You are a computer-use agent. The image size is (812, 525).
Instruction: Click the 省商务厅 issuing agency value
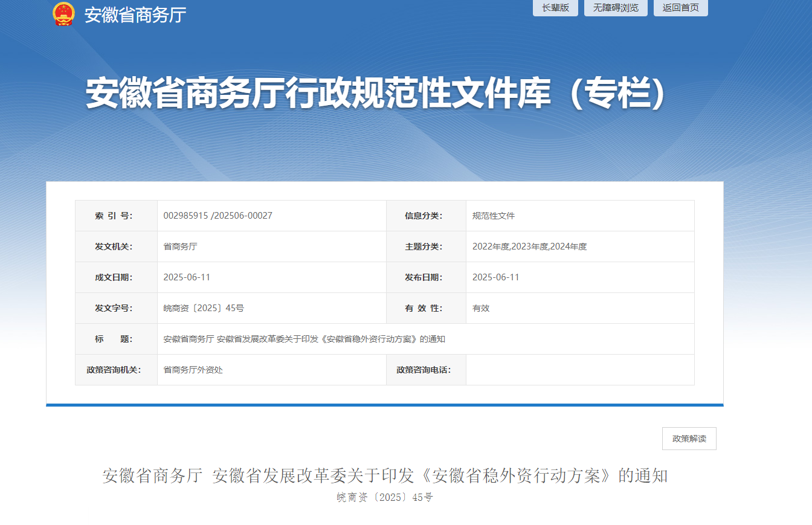(x=180, y=246)
